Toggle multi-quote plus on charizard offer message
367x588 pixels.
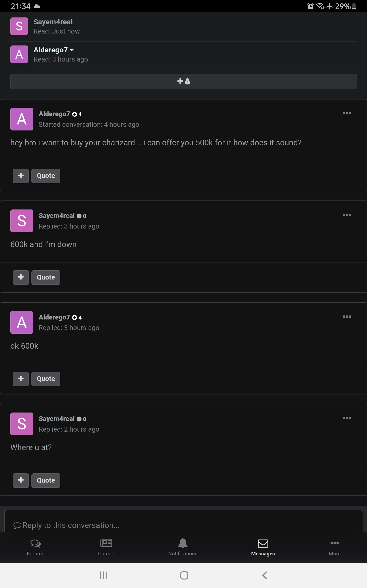click(x=21, y=176)
